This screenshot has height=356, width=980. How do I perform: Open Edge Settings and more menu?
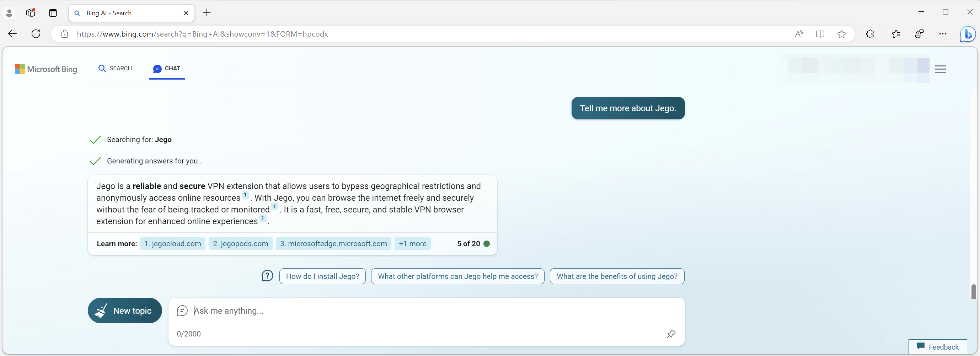point(943,34)
